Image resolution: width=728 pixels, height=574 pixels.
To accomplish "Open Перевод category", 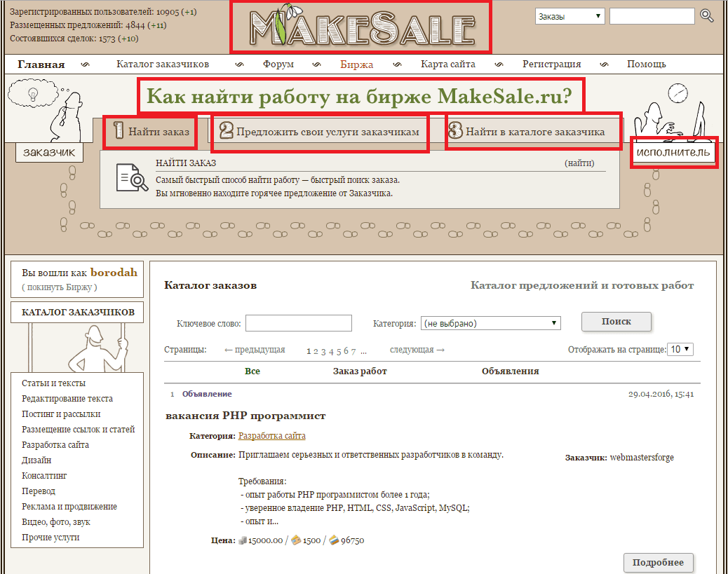I will pos(38,491).
